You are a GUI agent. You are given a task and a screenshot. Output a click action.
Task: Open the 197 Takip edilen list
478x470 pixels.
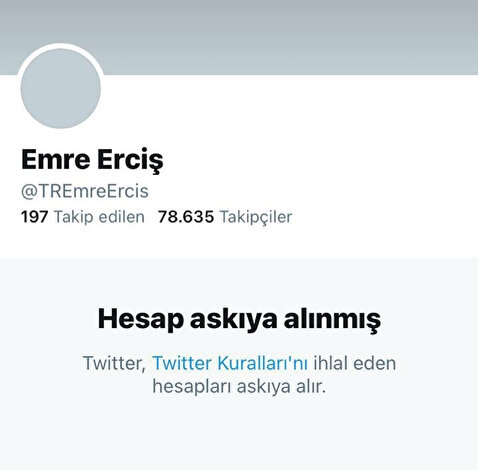(x=83, y=217)
